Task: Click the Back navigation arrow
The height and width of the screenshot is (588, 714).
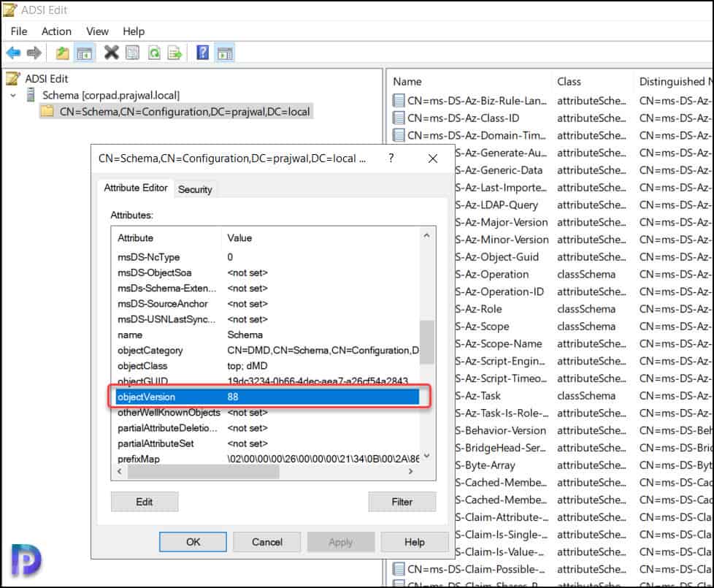Action: [13, 52]
